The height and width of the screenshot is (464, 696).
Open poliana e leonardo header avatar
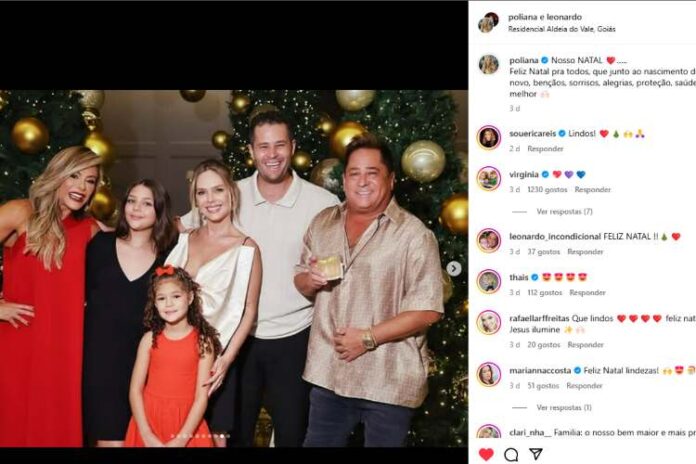[488, 22]
